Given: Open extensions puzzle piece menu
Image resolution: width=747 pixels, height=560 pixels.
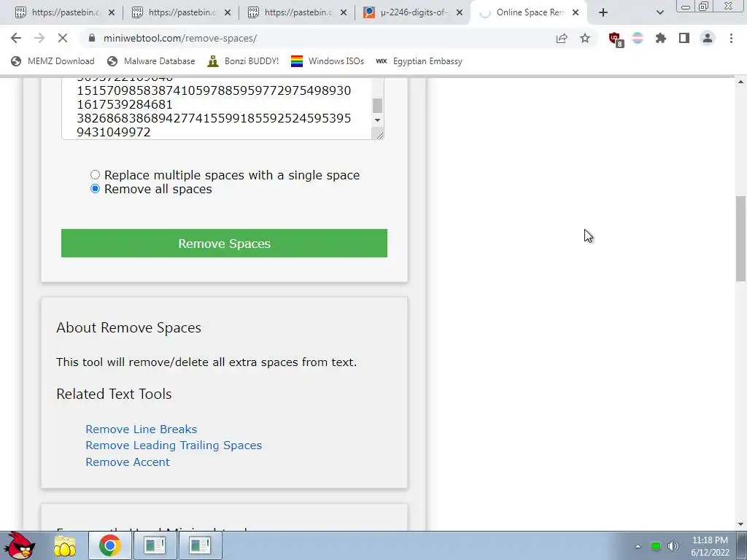Looking at the screenshot, I should pyautogui.click(x=661, y=38).
